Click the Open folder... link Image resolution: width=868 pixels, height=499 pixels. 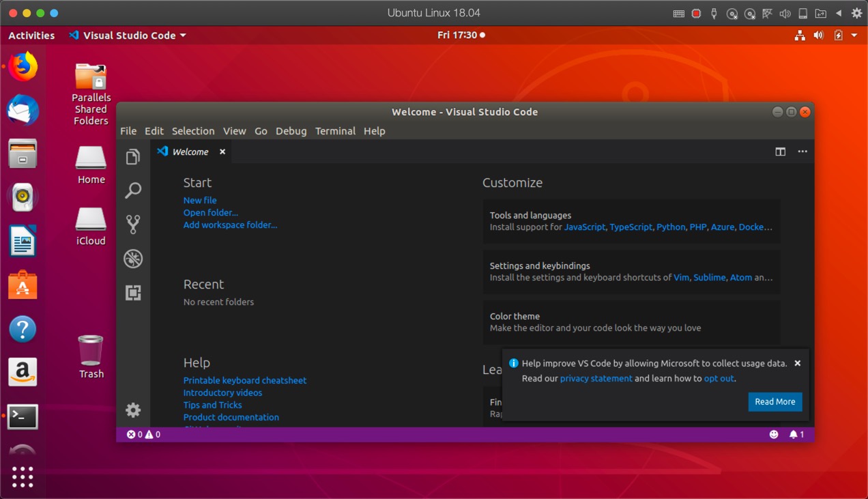(211, 212)
